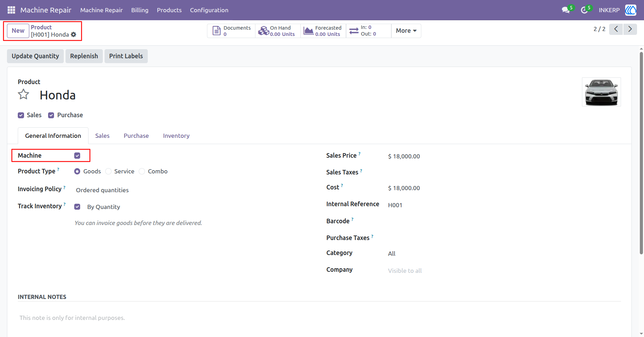Mark Honda as favorite with star
Image resolution: width=644 pixels, height=337 pixels.
pyautogui.click(x=24, y=95)
